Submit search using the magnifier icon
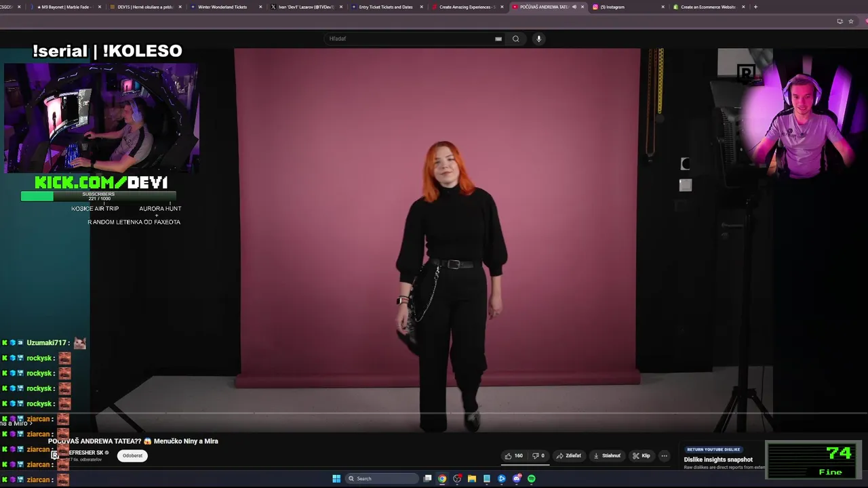Viewport: 868px width, 488px height. pyautogui.click(x=515, y=39)
